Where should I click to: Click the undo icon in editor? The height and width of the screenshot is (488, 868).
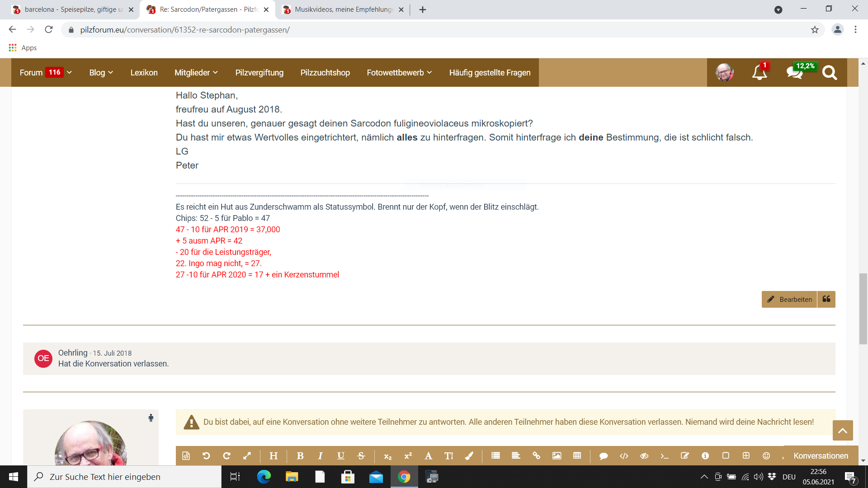(x=206, y=456)
